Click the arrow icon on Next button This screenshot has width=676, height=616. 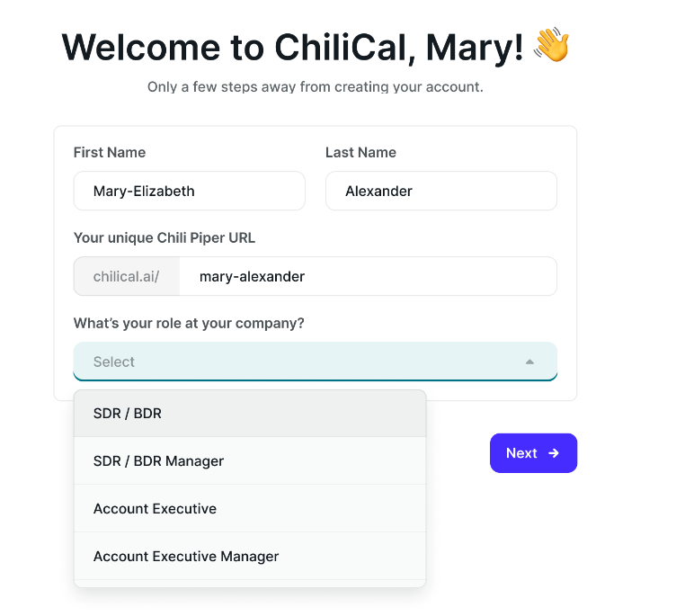554,453
